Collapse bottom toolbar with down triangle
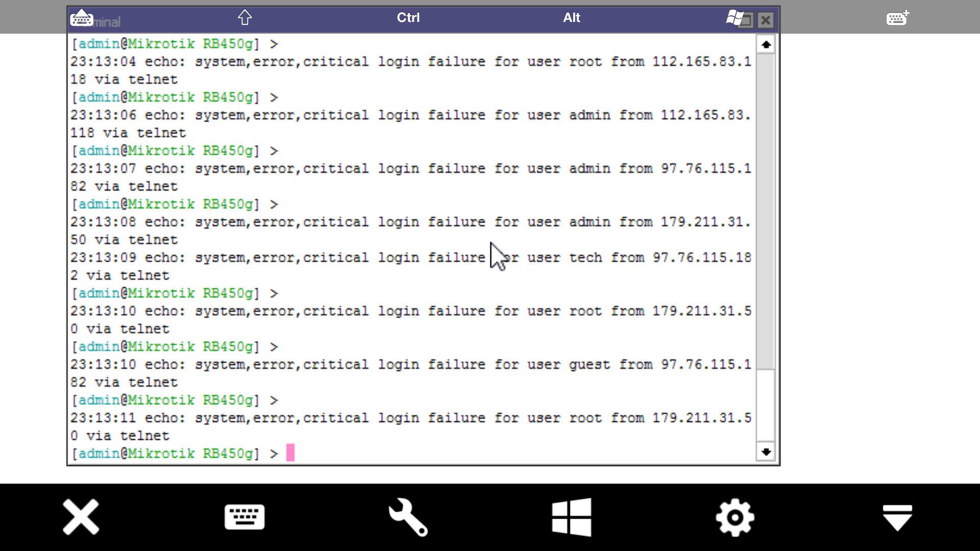980x551 pixels. tap(897, 517)
